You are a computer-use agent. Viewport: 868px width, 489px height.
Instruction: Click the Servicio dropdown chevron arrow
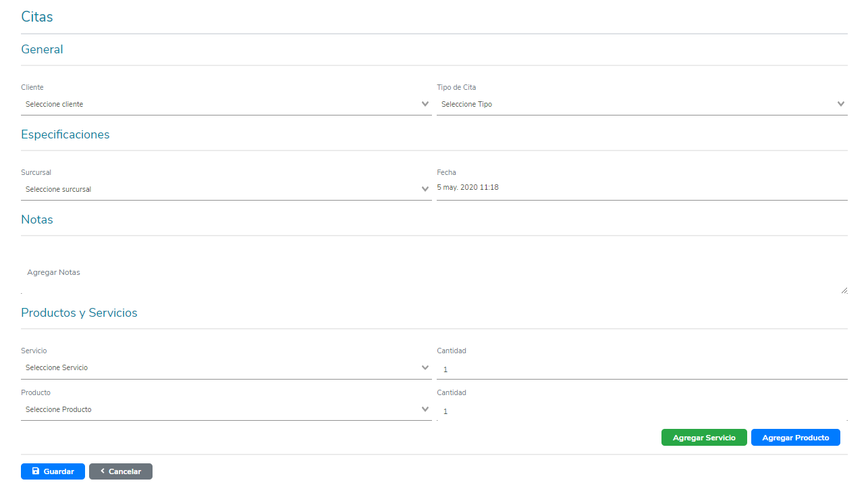pos(425,367)
